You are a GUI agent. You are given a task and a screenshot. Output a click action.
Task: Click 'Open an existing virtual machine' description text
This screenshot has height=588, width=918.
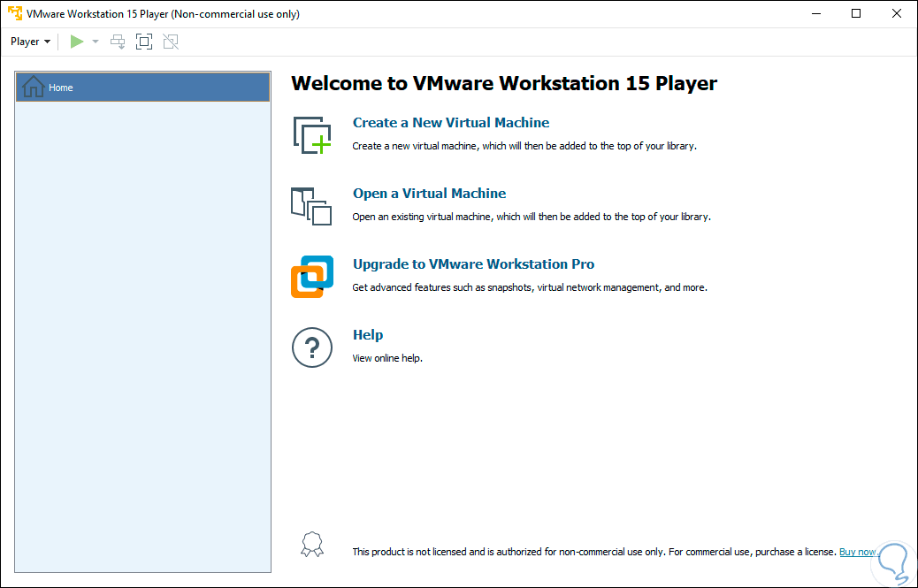[x=532, y=217]
